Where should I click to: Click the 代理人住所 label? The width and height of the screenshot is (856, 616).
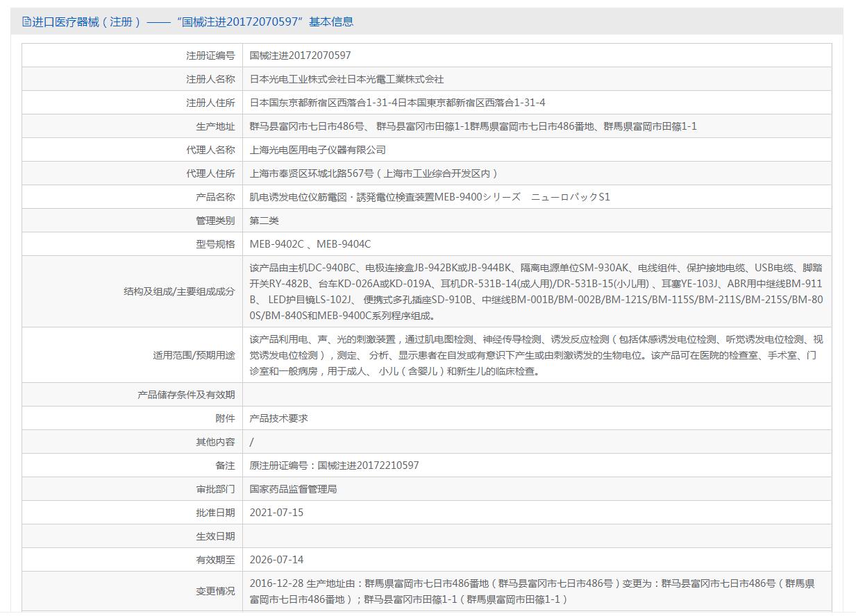click(210, 173)
